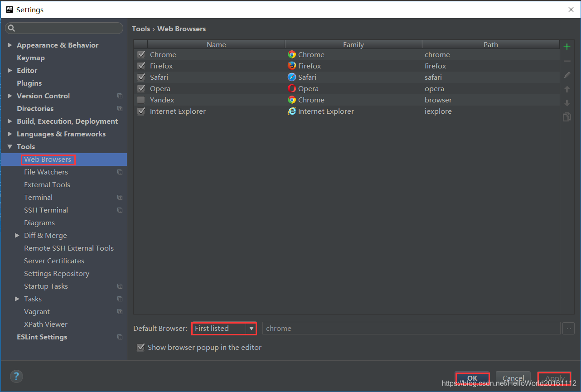Expand the Version Control arrow
Image resolution: width=581 pixels, height=392 pixels.
coord(10,96)
